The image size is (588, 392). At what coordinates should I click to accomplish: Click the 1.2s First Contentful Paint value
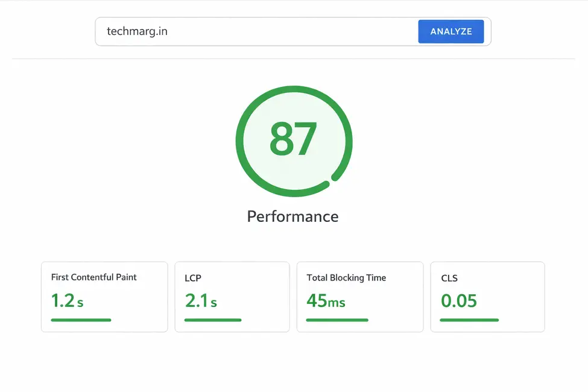pyautogui.click(x=68, y=300)
